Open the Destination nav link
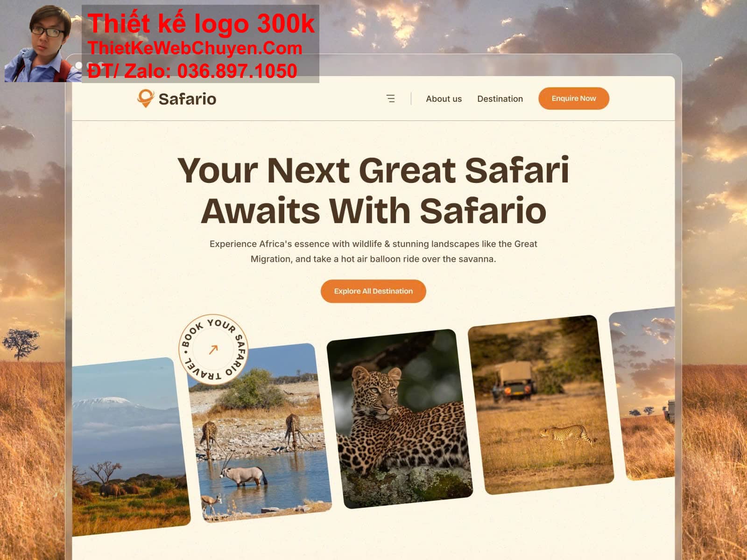Screen dimensions: 747x560 click(500, 99)
